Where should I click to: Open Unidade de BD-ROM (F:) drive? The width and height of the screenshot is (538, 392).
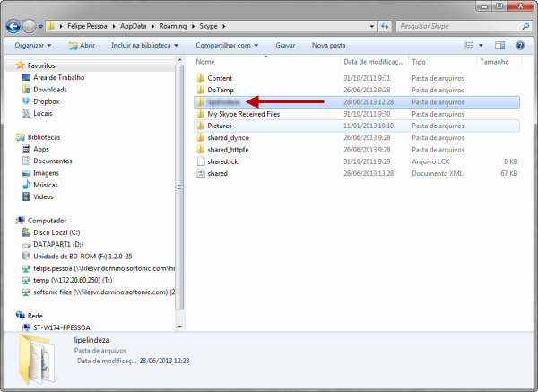coord(82,256)
